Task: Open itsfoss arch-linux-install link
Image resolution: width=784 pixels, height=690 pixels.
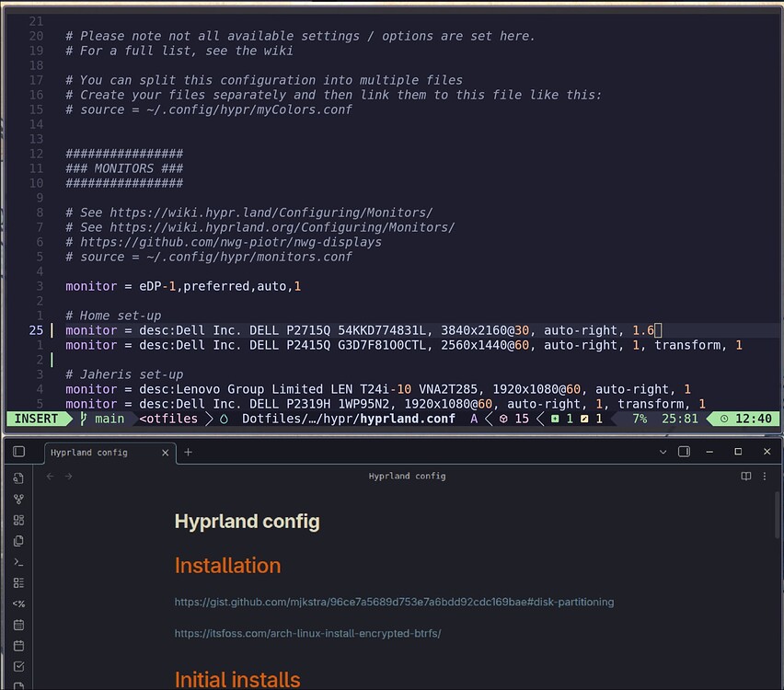Action: point(307,634)
